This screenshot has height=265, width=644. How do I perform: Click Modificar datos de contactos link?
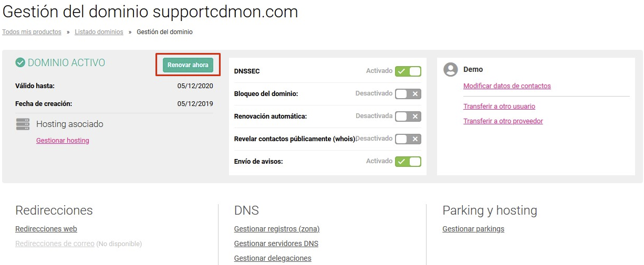(x=507, y=86)
